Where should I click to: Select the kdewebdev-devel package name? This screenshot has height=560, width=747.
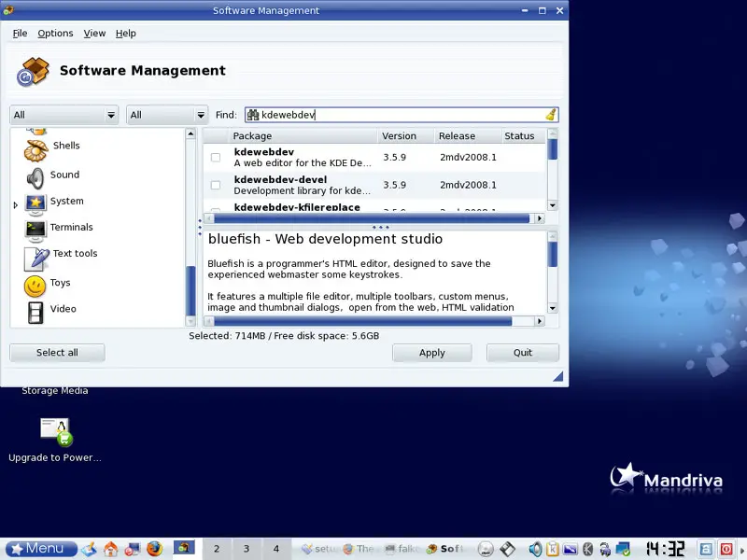click(281, 180)
